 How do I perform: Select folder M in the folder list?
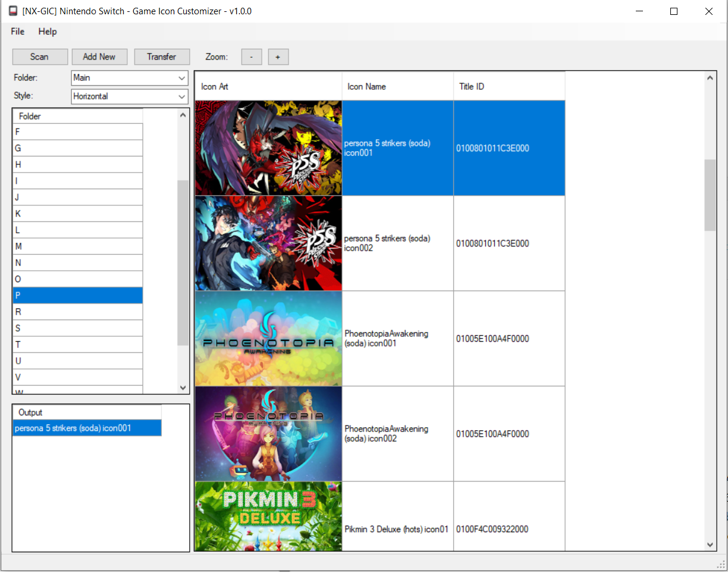tap(78, 246)
